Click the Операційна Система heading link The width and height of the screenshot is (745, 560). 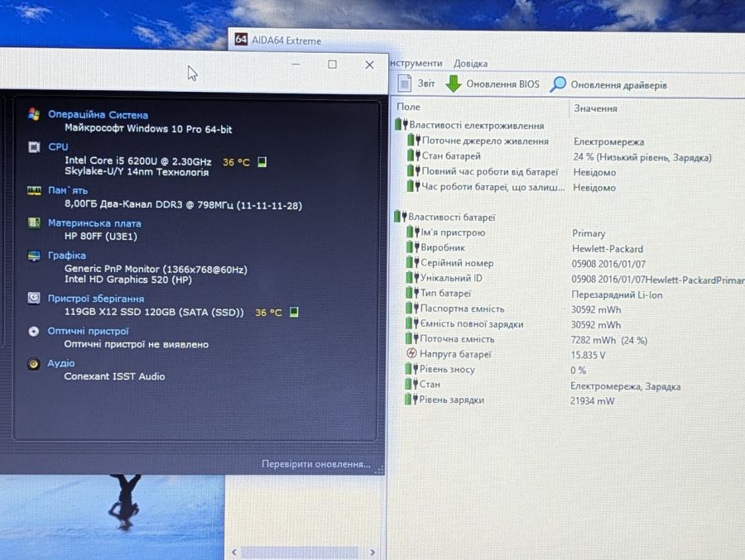coord(98,114)
